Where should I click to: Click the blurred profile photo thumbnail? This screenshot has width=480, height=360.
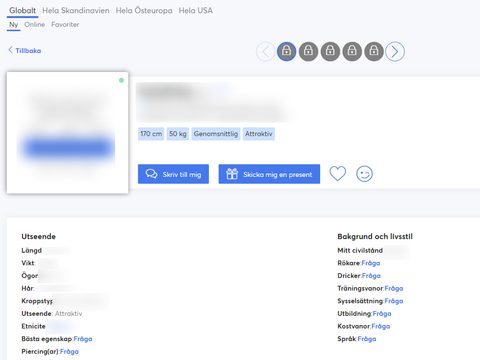tap(67, 133)
